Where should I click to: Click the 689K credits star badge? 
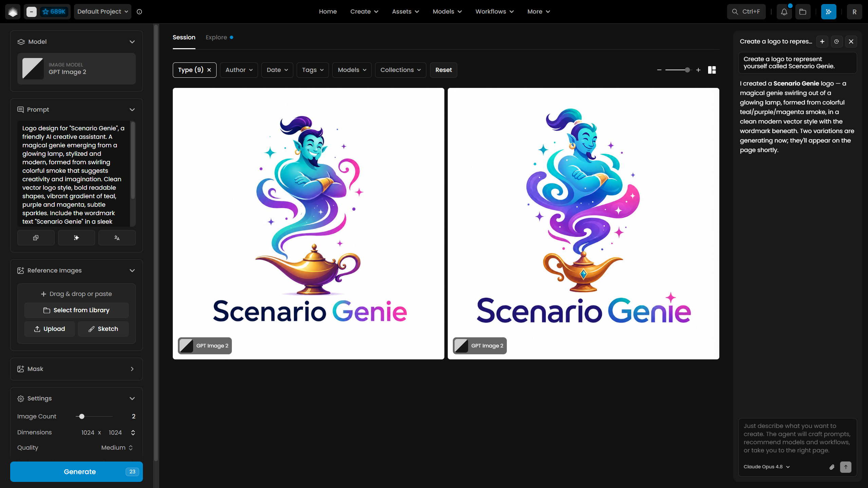pyautogui.click(x=54, y=12)
